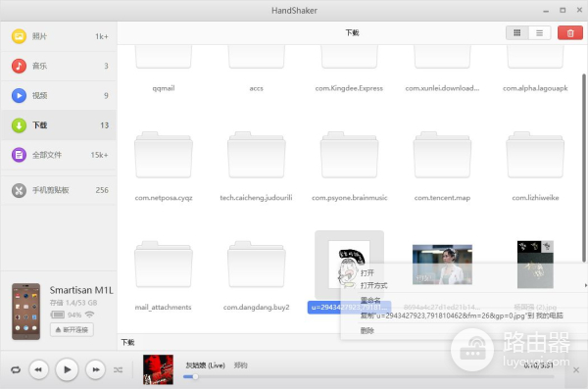Skip to previous track
The width and height of the screenshot is (588, 389).
tap(38, 369)
